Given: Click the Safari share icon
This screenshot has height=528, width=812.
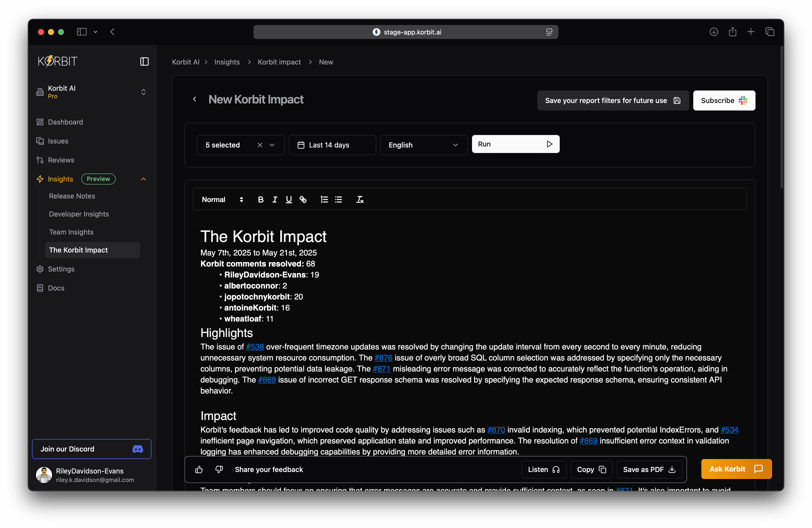Looking at the screenshot, I should click(732, 32).
